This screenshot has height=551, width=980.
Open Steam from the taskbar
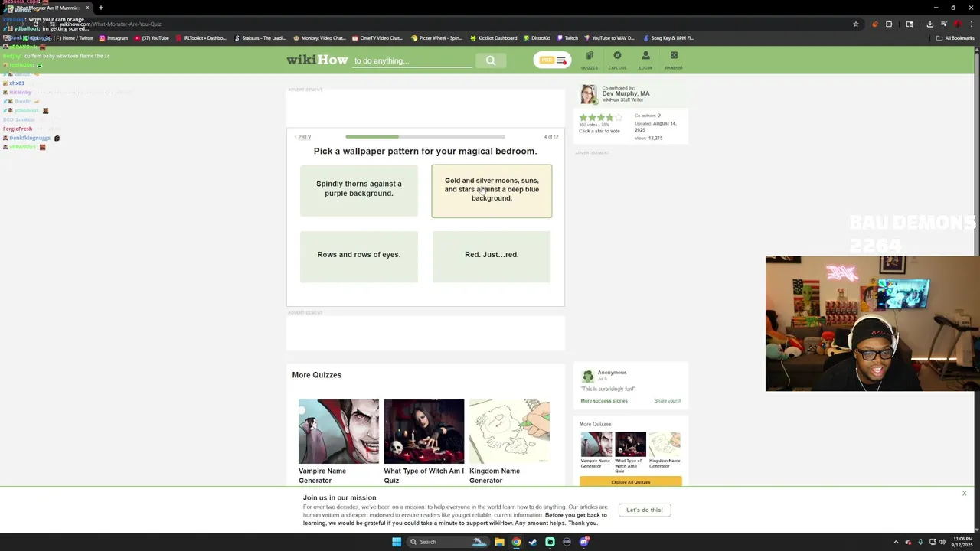[x=533, y=542]
